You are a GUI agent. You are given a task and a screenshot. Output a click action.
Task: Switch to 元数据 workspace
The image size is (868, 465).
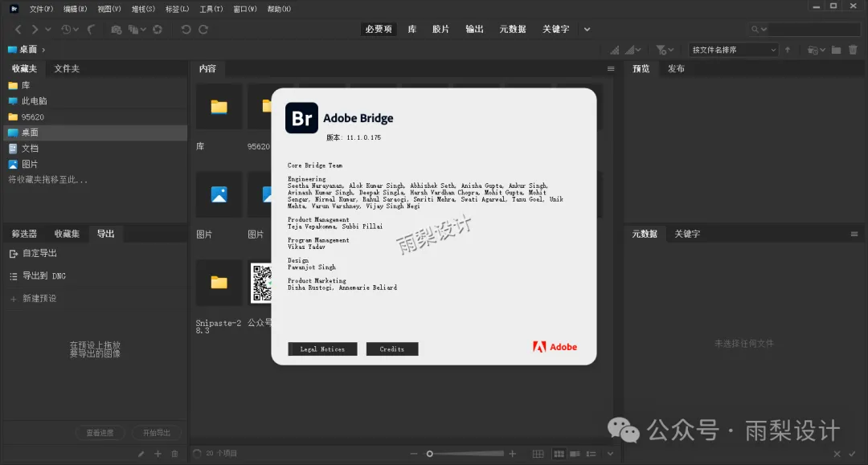[x=513, y=29]
